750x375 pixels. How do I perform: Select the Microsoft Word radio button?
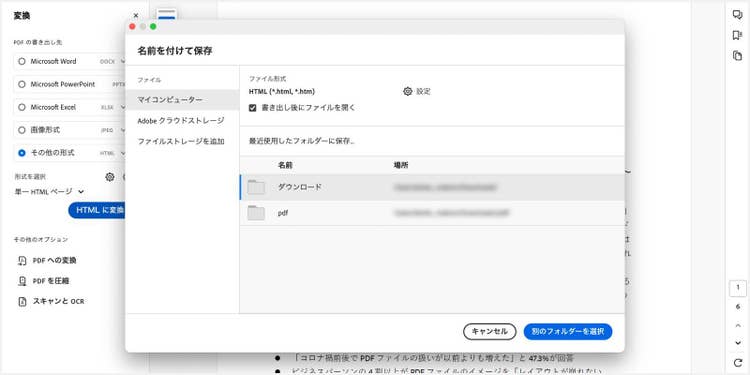coord(22,62)
